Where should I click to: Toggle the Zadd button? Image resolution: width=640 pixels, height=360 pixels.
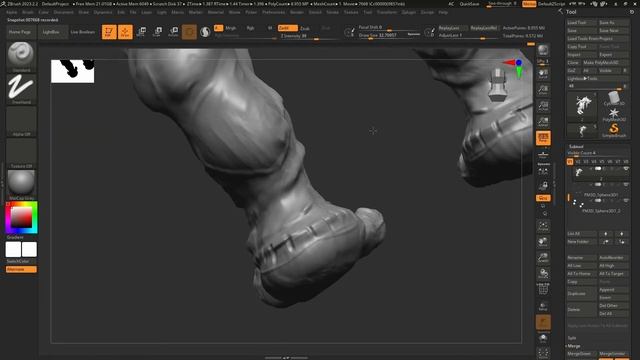(287, 28)
